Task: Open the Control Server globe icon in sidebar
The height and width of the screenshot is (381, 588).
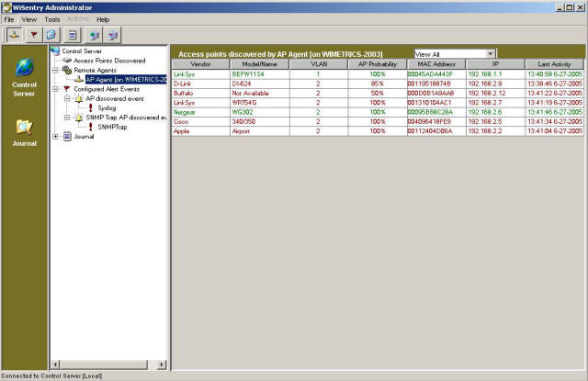Action: [x=25, y=67]
